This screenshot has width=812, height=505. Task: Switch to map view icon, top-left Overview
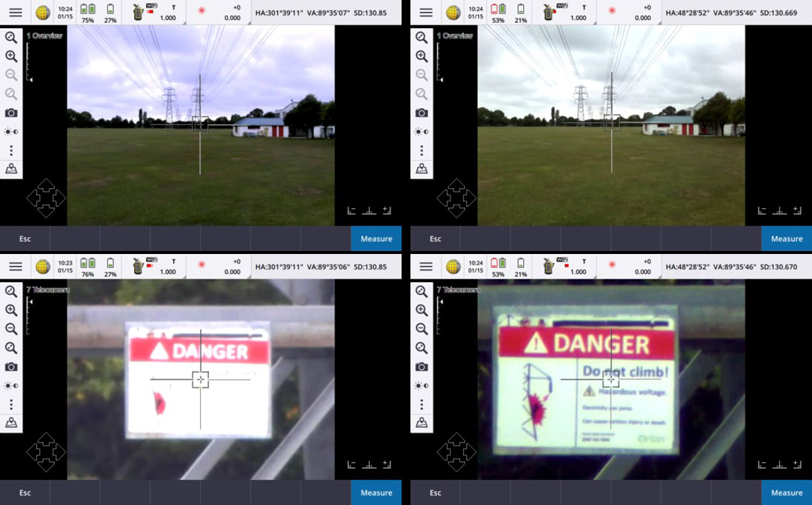click(x=11, y=169)
